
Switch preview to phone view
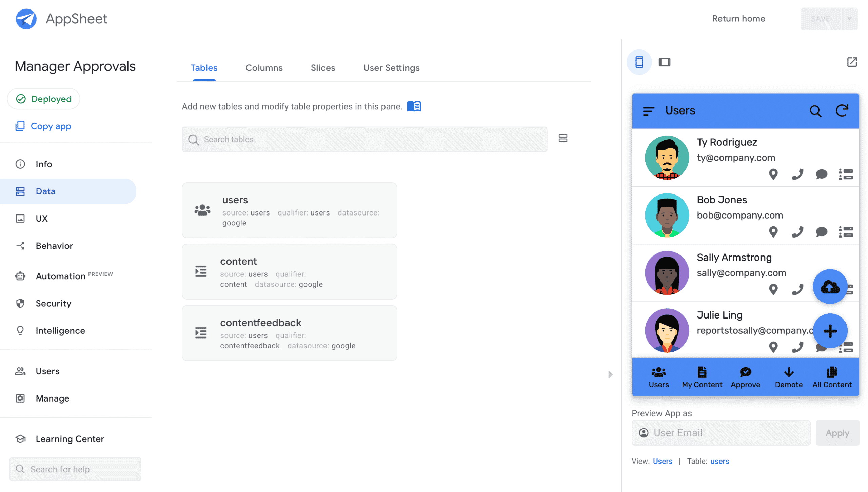click(x=639, y=62)
